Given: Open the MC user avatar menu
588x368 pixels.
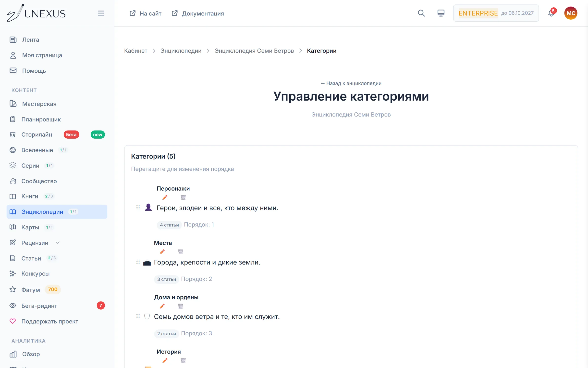Looking at the screenshot, I should [x=571, y=13].
